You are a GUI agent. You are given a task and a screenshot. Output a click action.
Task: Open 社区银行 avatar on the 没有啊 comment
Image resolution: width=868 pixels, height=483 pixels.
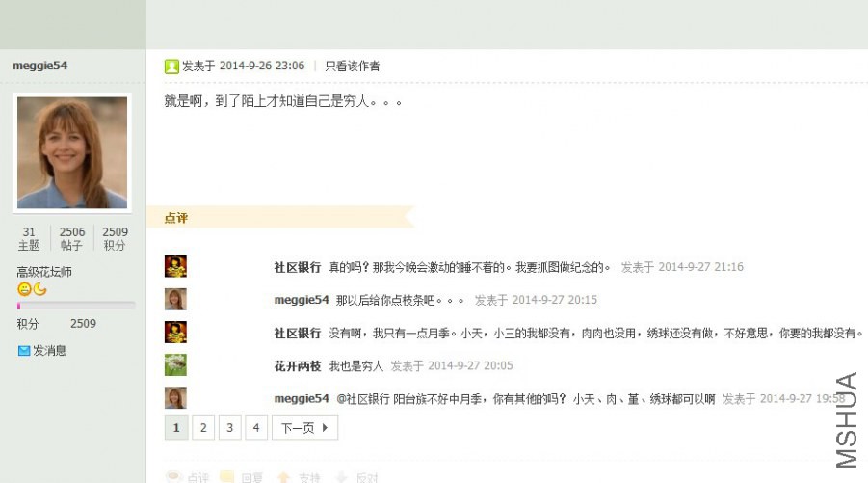click(175, 333)
